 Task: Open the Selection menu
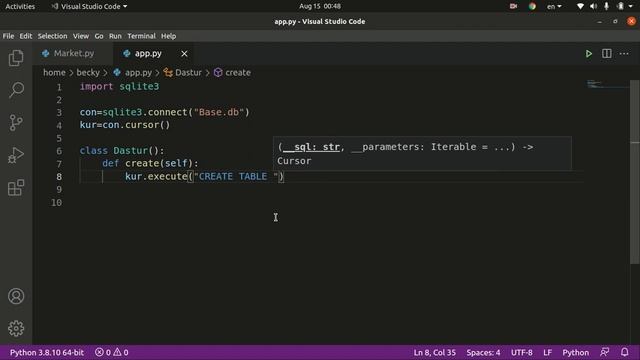tap(52, 36)
